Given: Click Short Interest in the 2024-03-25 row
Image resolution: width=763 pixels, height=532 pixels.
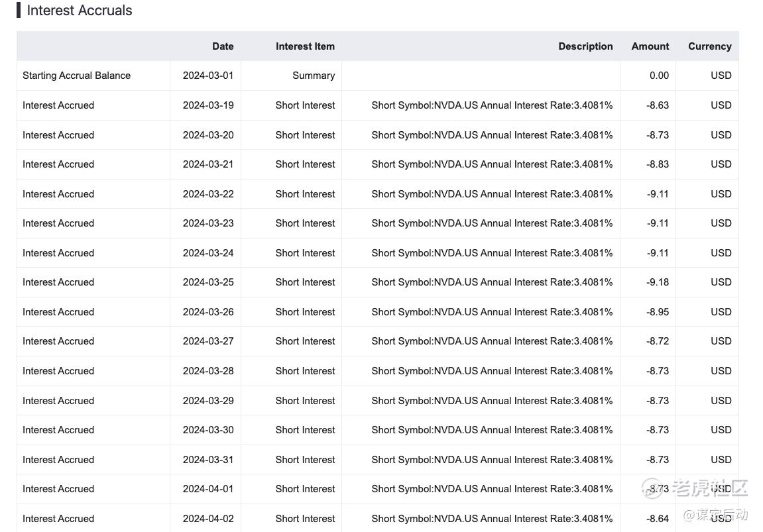Looking at the screenshot, I should [305, 282].
